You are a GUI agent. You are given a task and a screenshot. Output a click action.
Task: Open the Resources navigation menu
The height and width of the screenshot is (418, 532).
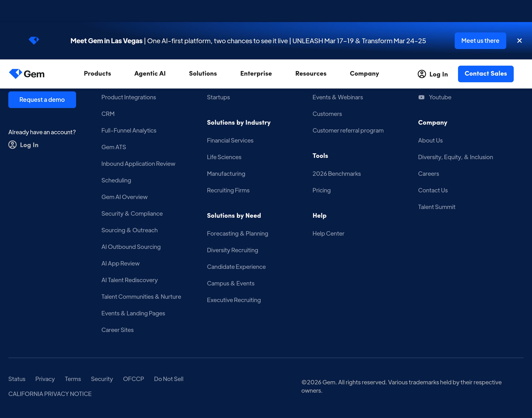tap(311, 74)
